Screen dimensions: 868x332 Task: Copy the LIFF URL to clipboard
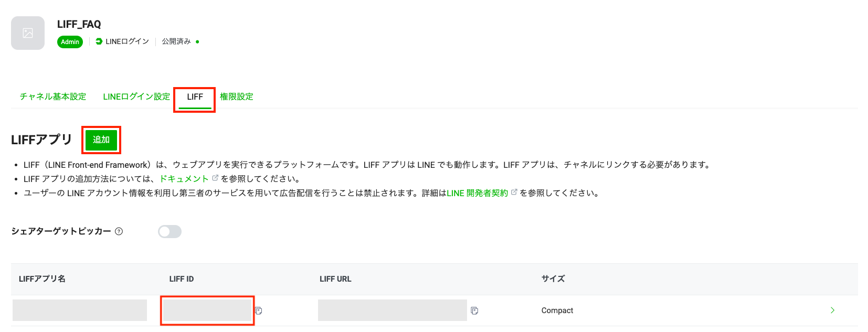(x=474, y=310)
